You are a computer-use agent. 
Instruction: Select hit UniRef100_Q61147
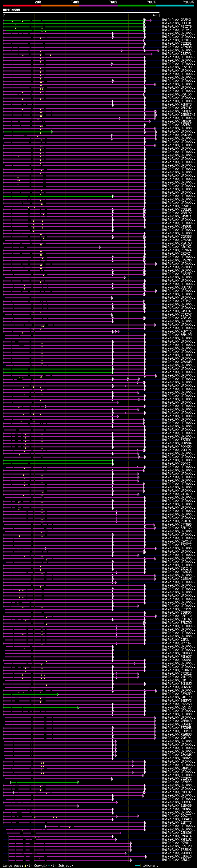(177, 643)
